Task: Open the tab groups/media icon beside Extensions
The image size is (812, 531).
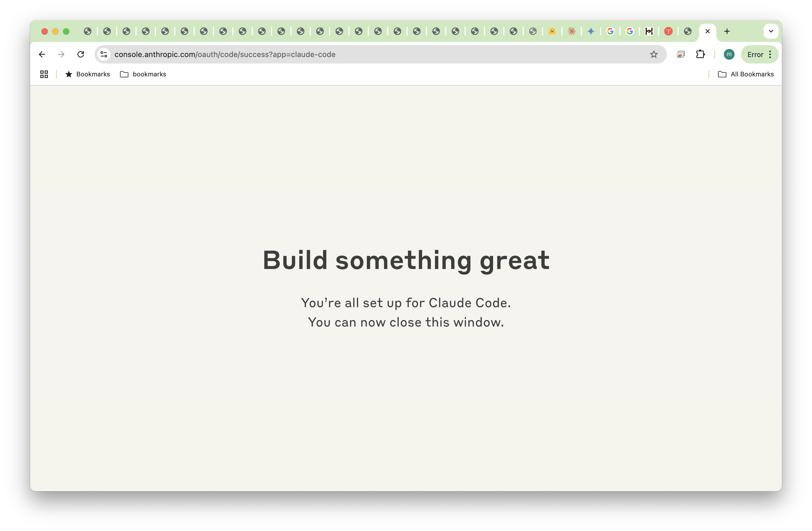Action: pos(680,54)
